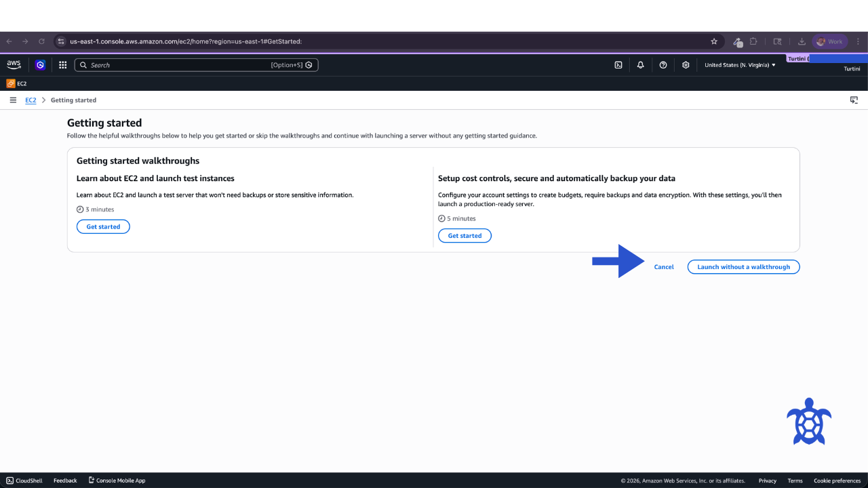The height and width of the screenshot is (488, 868).
Task: Open the tutorial panel icon at right
Action: tap(854, 100)
